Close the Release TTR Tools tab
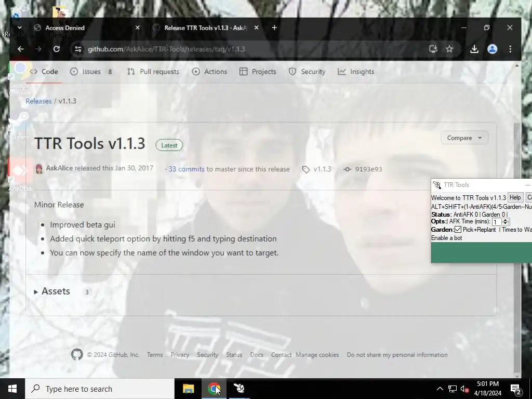This screenshot has width=532, height=399. [257, 28]
